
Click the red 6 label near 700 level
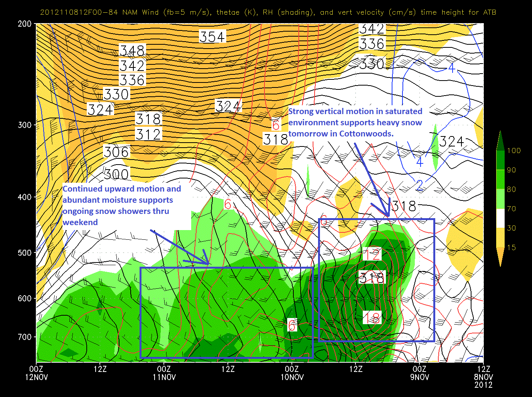pos(292,325)
